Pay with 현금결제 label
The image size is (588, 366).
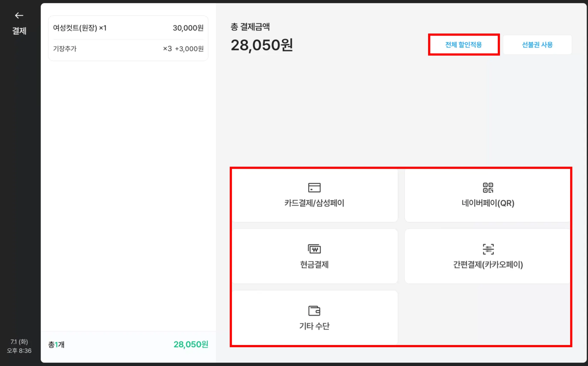pyautogui.click(x=314, y=264)
